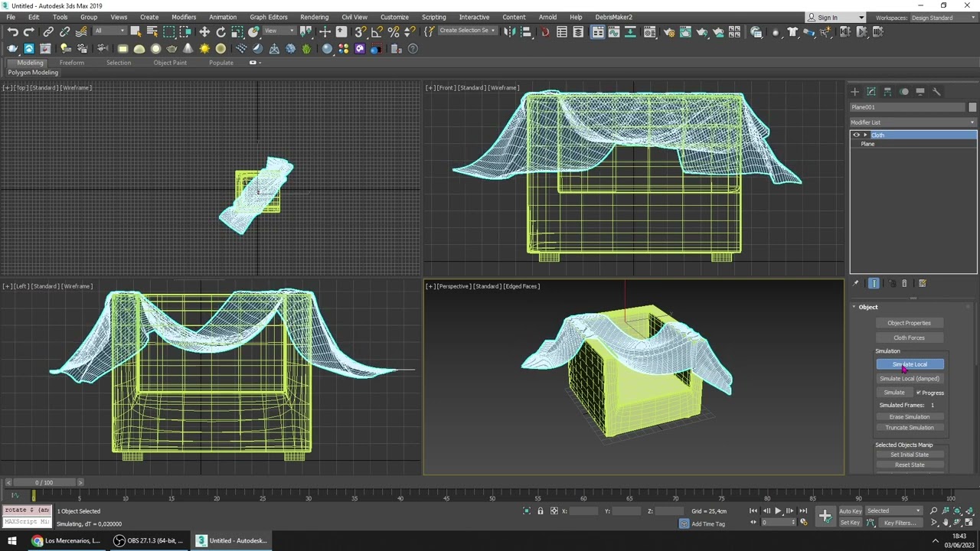This screenshot has width=980, height=551.
Task: Expand the Sign In dropdown
Action: coord(861,18)
